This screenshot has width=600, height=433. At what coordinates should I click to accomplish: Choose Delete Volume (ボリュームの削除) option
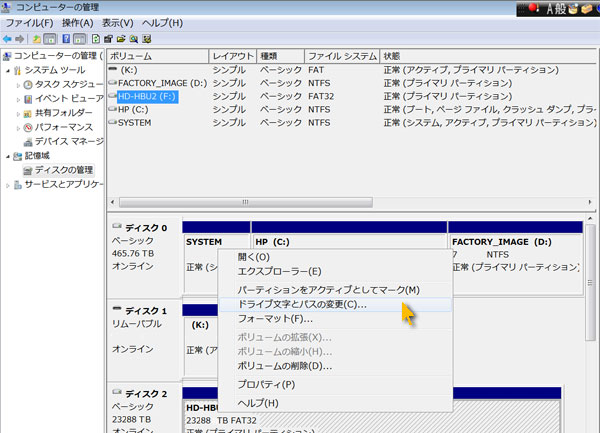click(285, 366)
